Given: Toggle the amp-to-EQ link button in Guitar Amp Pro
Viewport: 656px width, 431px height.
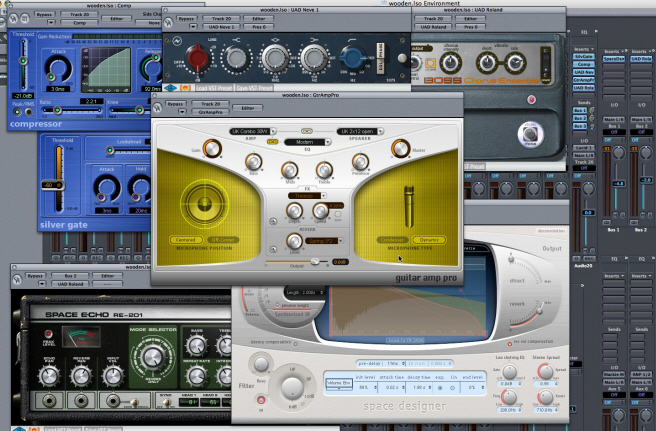Looking at the screenshot, I should pyautogui.click(x=273, y=142).
